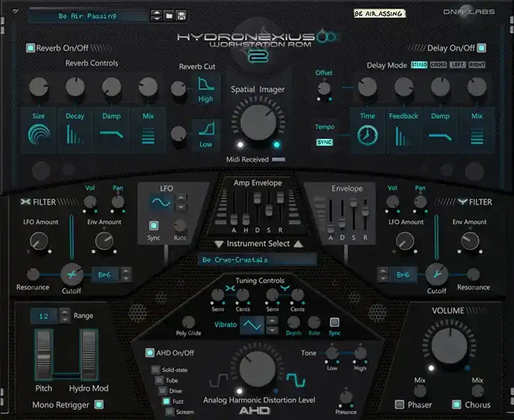Toggle the Vibrato Sync checkbox
The height and width of the screenshot is (420, 514).
[334, 322]
